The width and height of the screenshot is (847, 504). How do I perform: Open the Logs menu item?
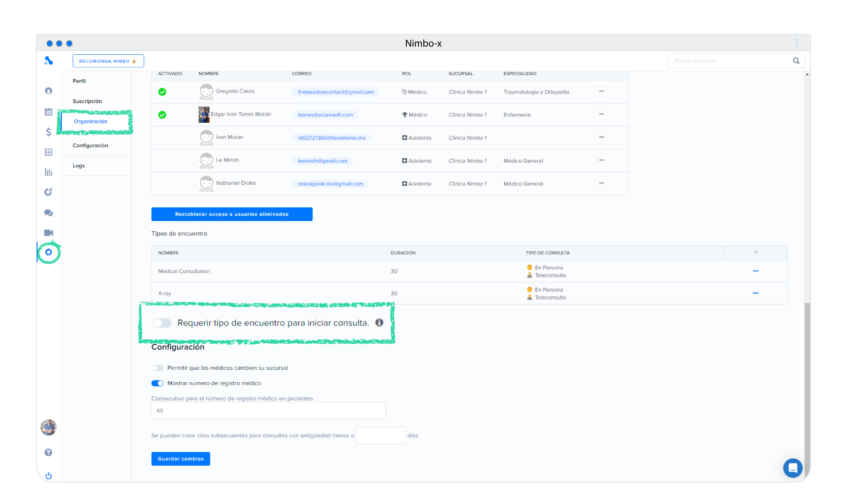(79, 166)
